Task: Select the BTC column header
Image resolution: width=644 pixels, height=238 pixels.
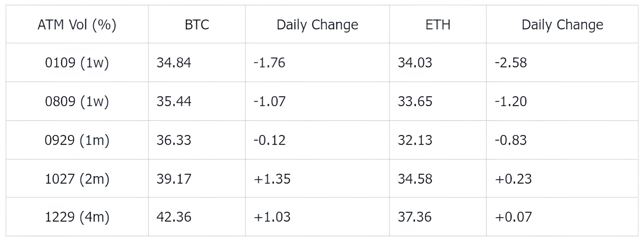Action: point(197,25)
